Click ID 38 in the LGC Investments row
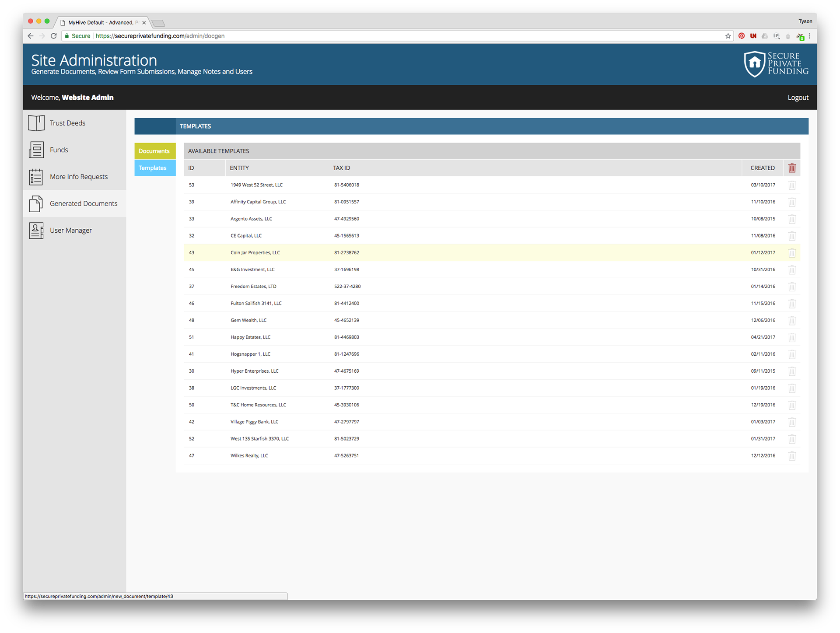The width and height of the screenshot is (840, 633). click(x=192, y=388)
